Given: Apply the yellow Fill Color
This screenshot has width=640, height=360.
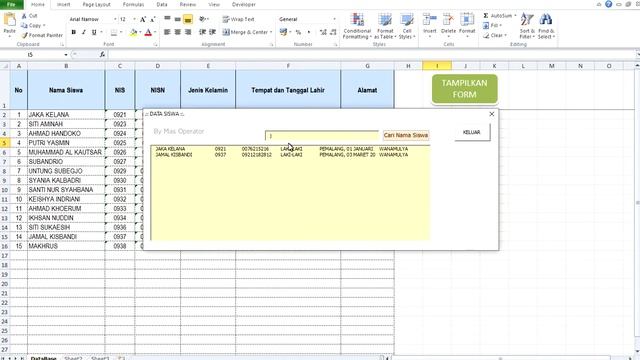Looking at the screenshot, I should coord(133,32).
